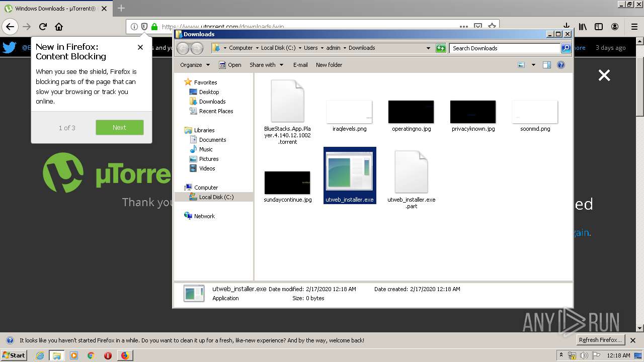Viewport: 644px width, 362px height.
Task: Toggle Firefox sidebar icon
Action: [599, 27]
